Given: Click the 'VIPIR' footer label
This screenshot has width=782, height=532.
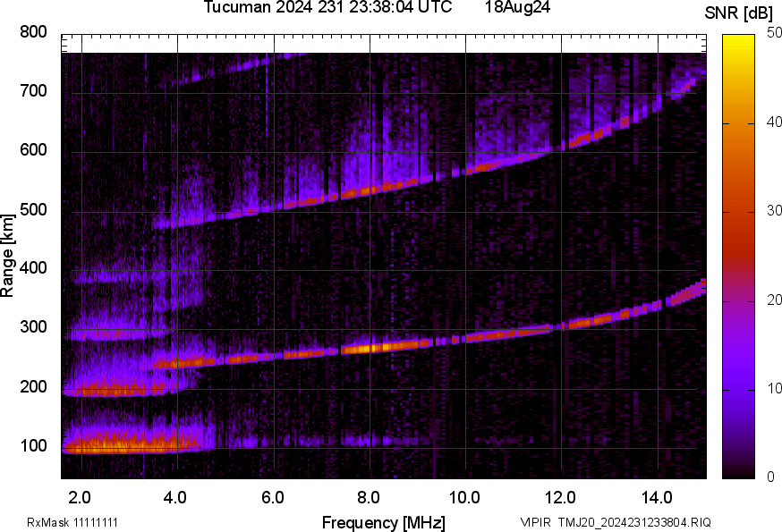Looking at the screenshot, I should tap(536, 522).
